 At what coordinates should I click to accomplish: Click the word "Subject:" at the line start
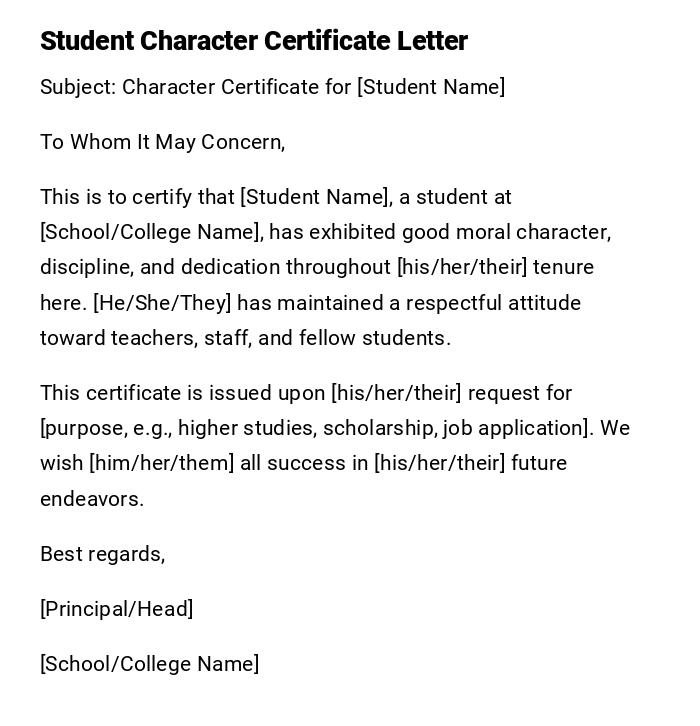78,87
